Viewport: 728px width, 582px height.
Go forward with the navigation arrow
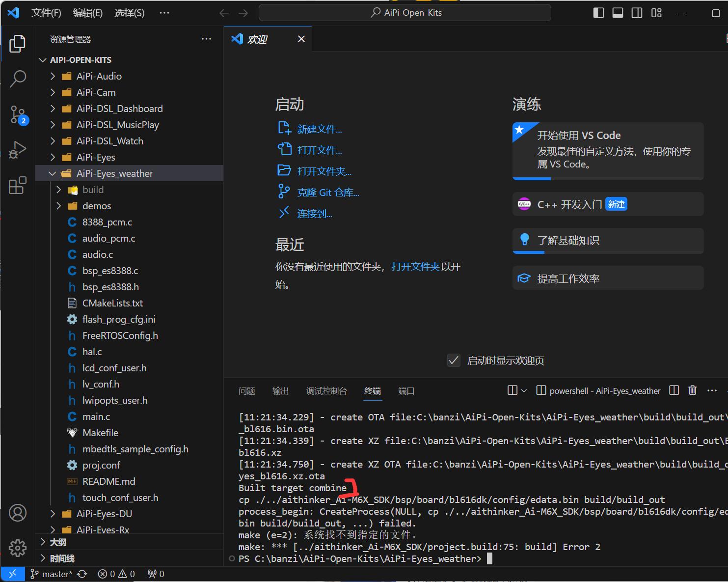(243, 13)
